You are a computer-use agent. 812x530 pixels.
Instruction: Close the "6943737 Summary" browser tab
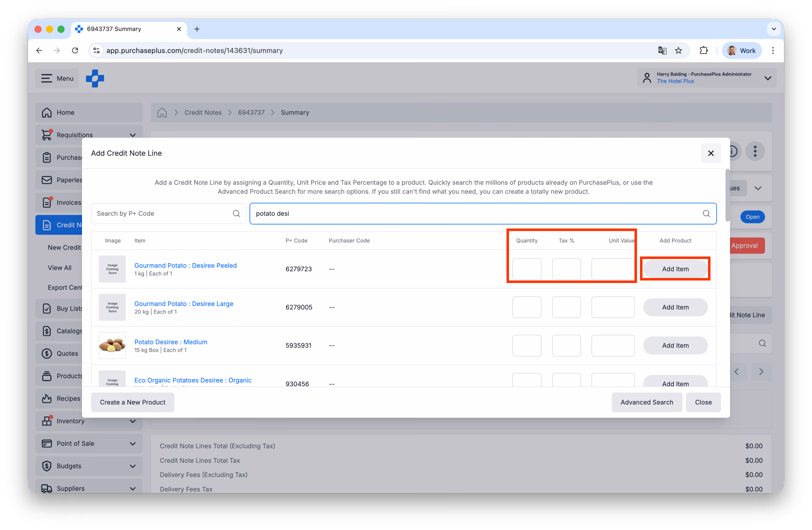(179, 29)
